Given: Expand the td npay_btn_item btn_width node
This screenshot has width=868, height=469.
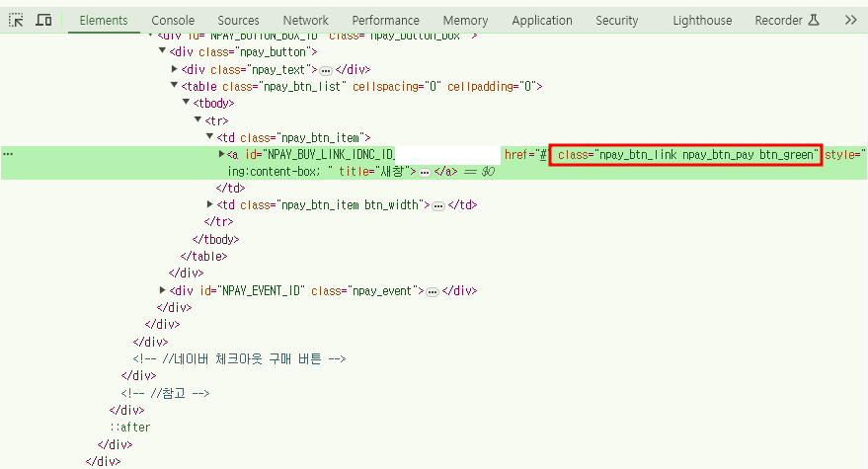Looking at the screenshot, I should click(209, 204).
